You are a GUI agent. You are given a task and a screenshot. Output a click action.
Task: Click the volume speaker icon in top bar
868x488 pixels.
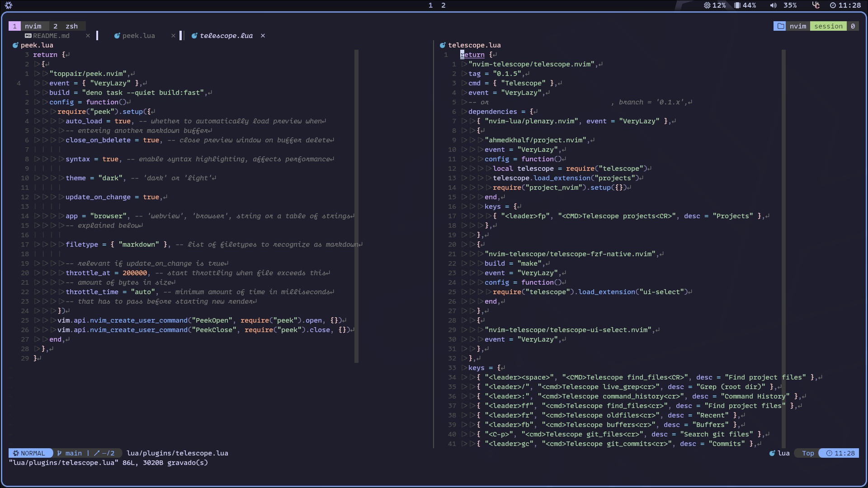click(774, 5)
